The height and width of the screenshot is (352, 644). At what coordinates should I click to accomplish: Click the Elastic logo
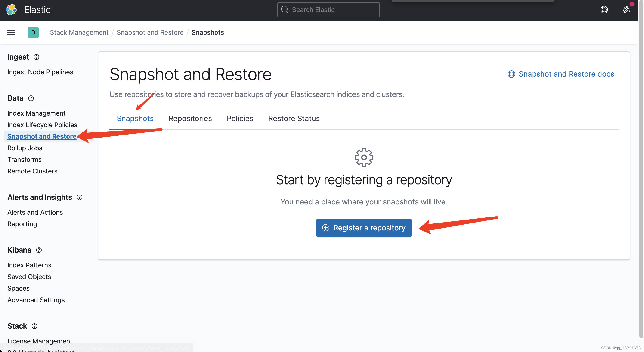click(11, 9)
